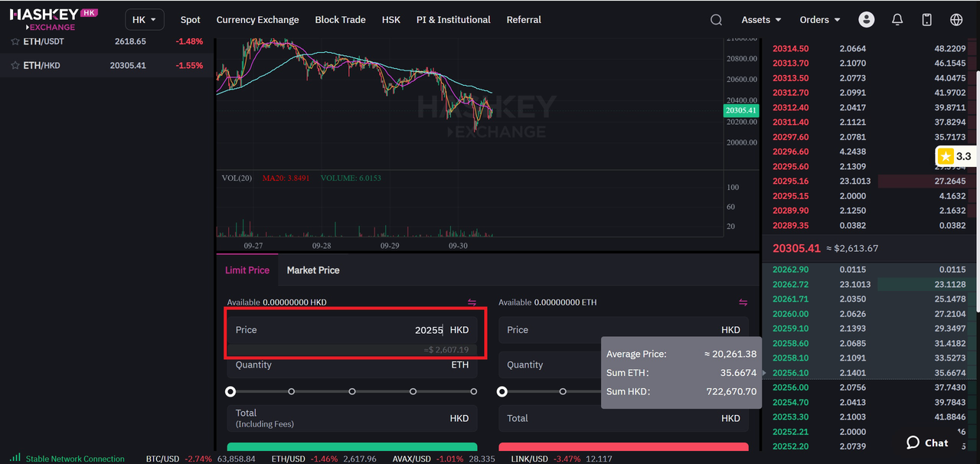Open language globe icon
The image size is (980, 464).
pyautogui.click(x=956, y=20)
